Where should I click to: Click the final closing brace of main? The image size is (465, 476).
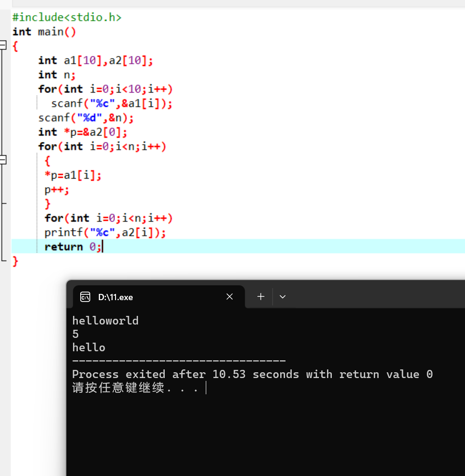coord(15,261)
